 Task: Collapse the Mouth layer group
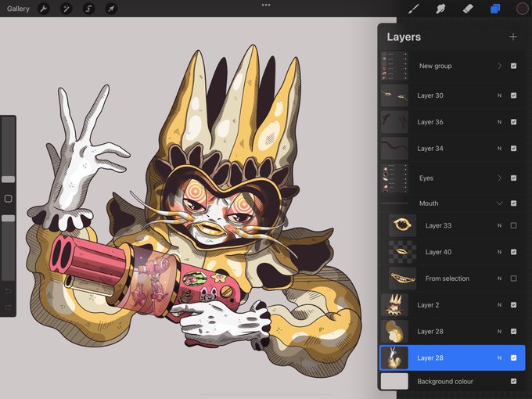tap(499, 203)
